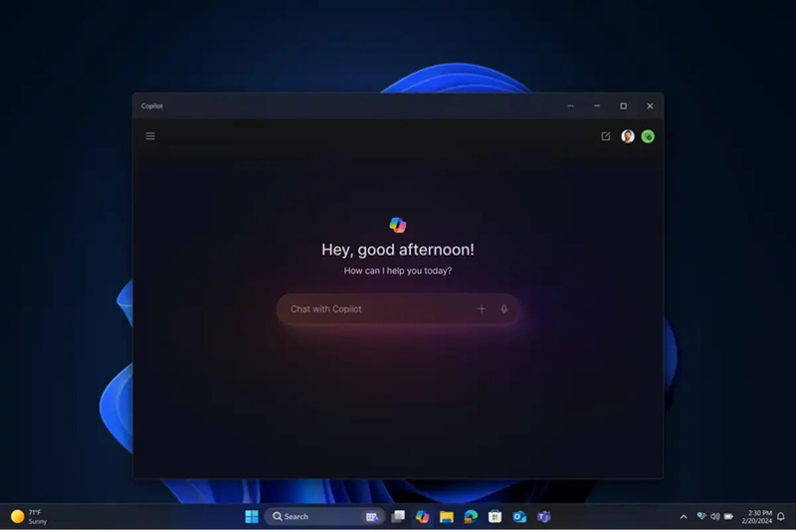Screen dimensions: 796x532
Task: Open Outlook from the taskbar
Action: pyautogui.click(x=519, y=517)
